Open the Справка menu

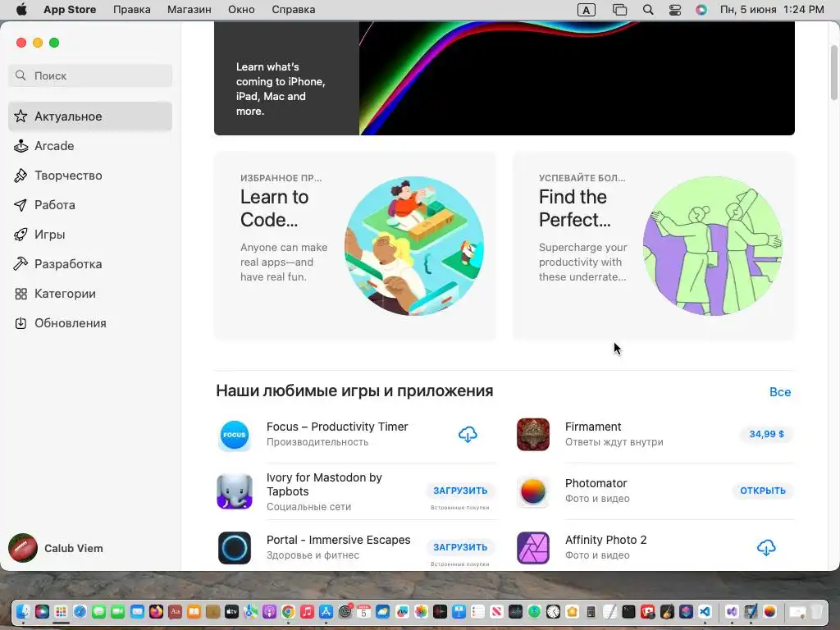pos(293,10)
